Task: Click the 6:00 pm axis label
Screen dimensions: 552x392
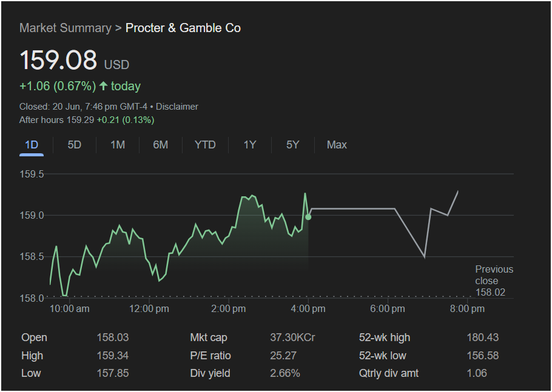Action: (x=388, y=309)
